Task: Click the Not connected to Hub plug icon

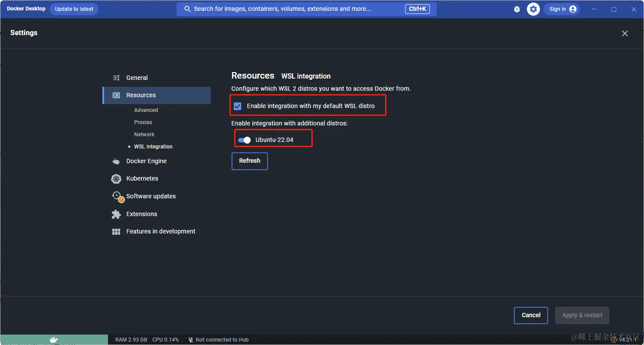Action: [x=191, y=340]
